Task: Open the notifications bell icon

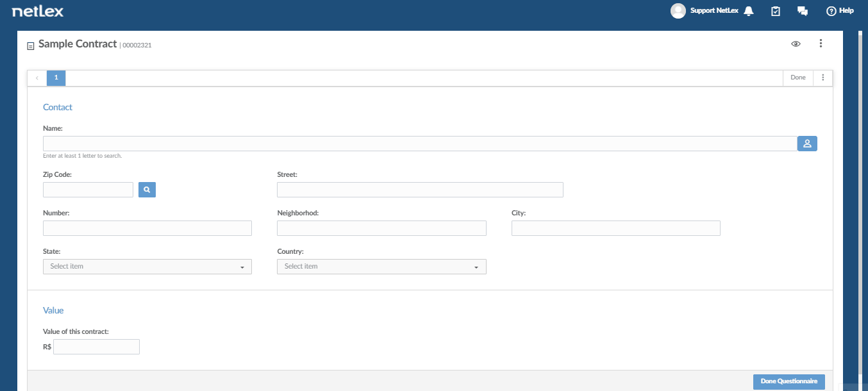Action: [x=748, y=11]
